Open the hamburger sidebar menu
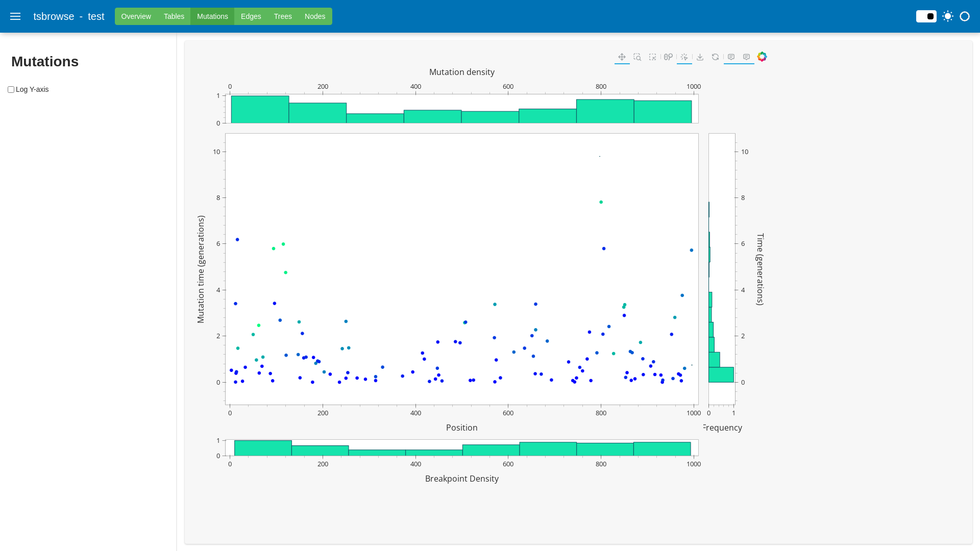The height and width of the screenshot is (551, 980). pos(15,16)
